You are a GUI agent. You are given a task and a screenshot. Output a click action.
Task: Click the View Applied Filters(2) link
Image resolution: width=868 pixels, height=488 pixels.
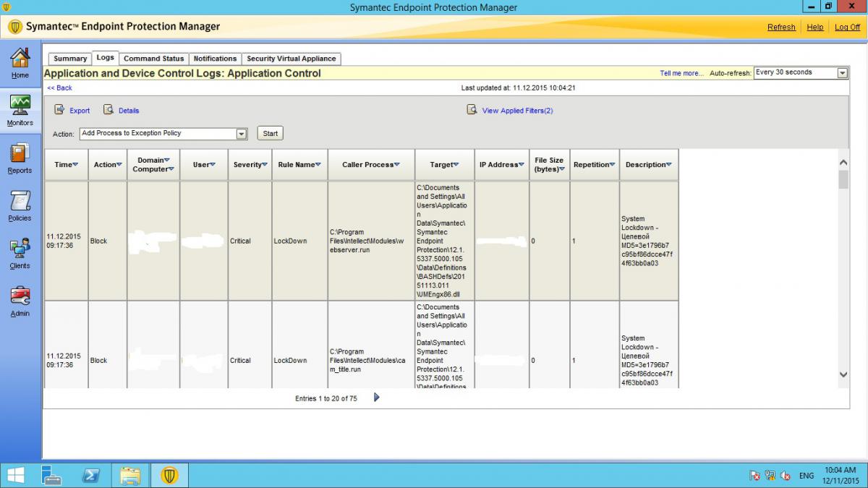(x=517, y=111)
